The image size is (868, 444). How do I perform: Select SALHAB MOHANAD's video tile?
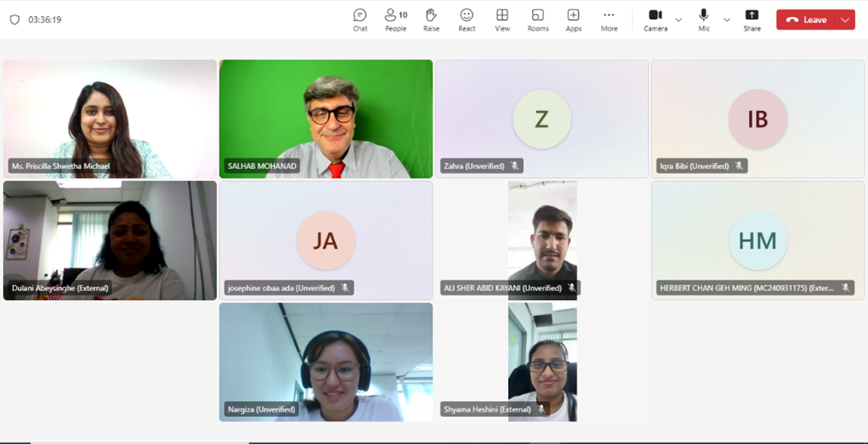click(326, 119)
